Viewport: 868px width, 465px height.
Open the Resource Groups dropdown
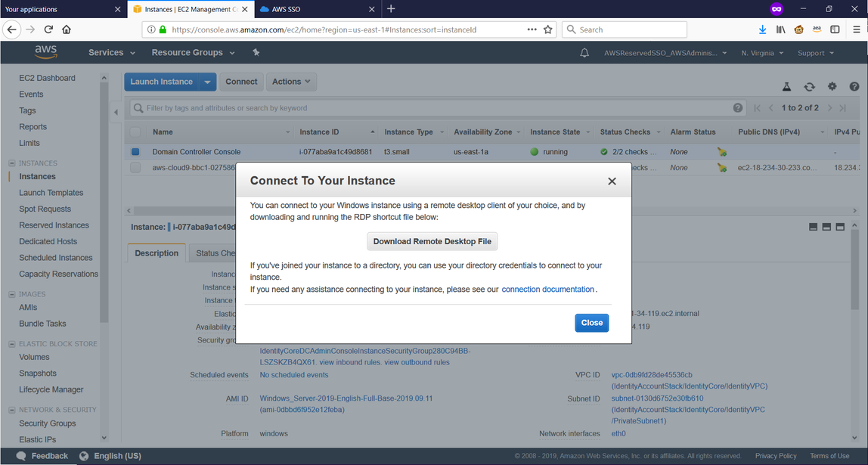[x=194, y=53]
